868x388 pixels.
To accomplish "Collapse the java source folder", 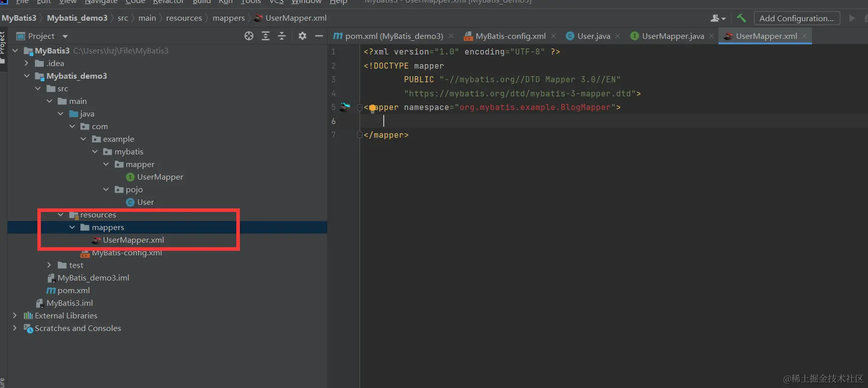I will tap(61, 114).
